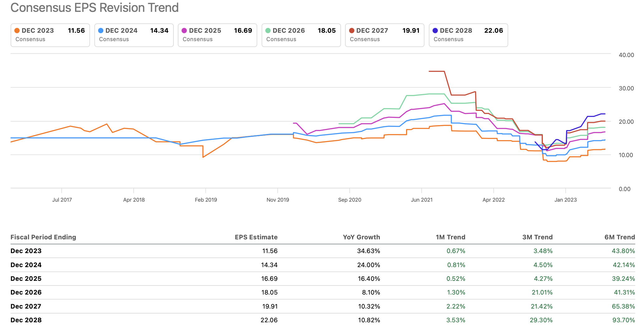The image size is (644, 331).
Task: Click the red DEC 2027 legend dot
Action: [352, 31]
